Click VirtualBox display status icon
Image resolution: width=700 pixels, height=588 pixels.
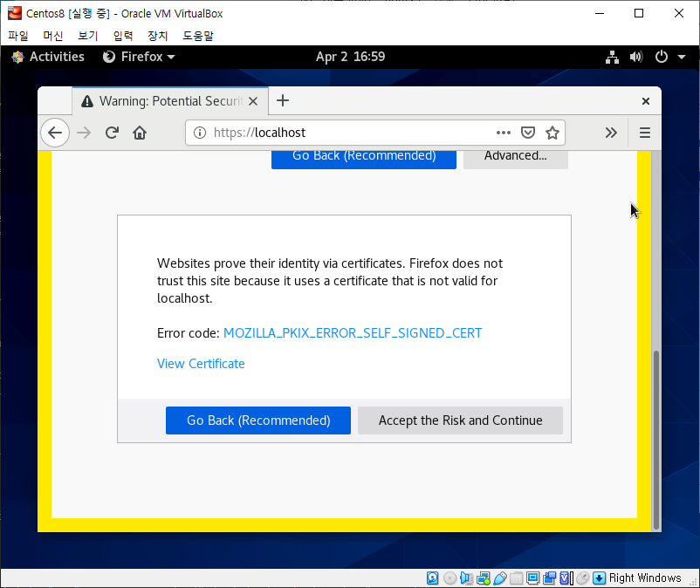click(x=532, y=578)
